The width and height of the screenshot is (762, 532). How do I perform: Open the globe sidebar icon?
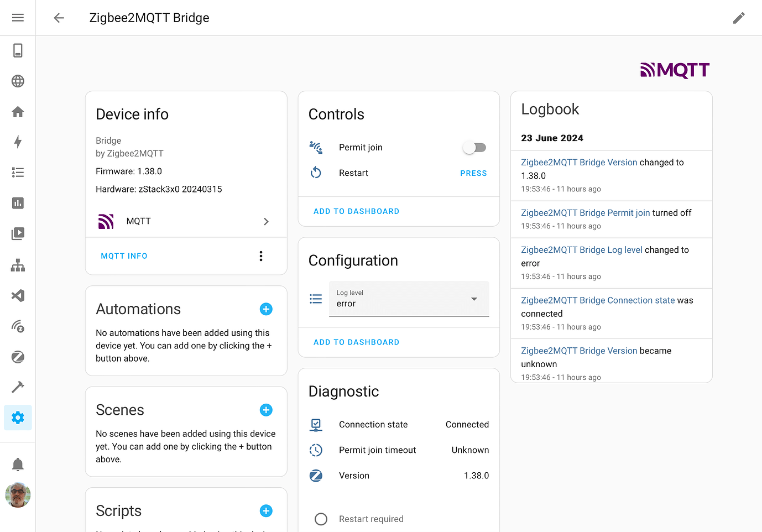[x=18, y=81]
